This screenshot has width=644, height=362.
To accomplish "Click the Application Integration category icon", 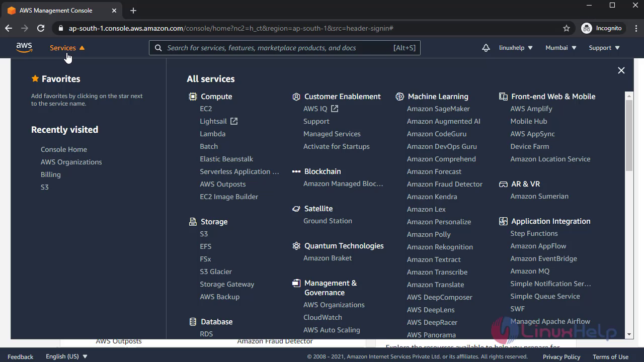I will 503,221.
